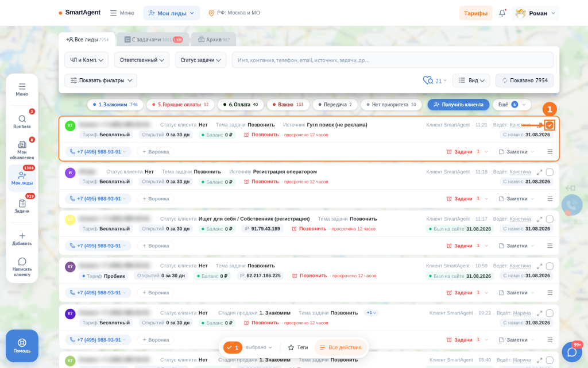This screenshot has height=368, width=588.
Task: Select checkbox of the 10:59 lead
Action: [550, 266]
